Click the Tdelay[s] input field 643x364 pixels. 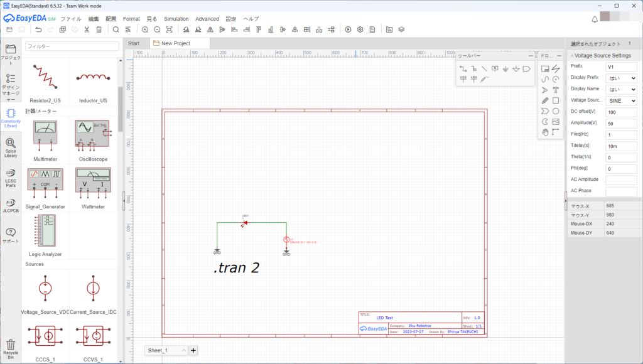(x=621, y=146)
